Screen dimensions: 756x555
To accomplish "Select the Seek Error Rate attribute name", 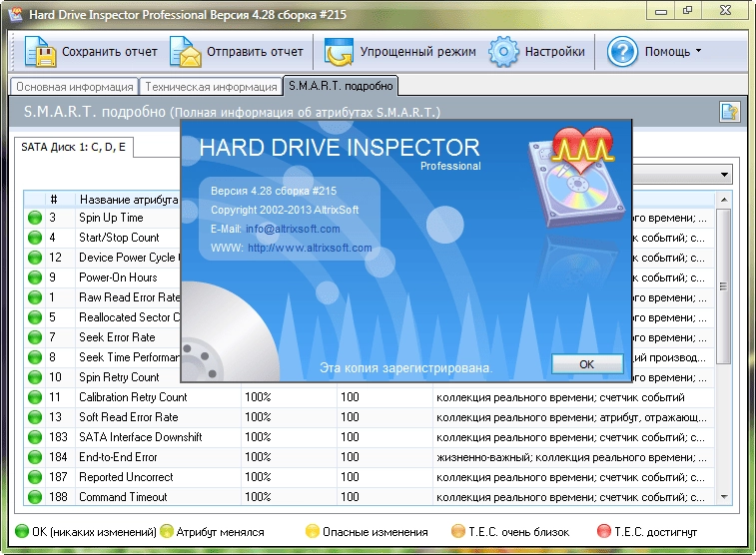I will click(x=117, y=337).
